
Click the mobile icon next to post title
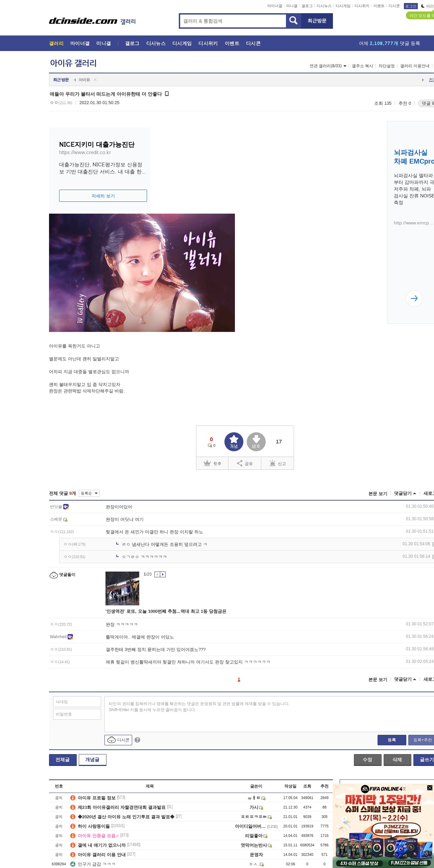[167, 94]
